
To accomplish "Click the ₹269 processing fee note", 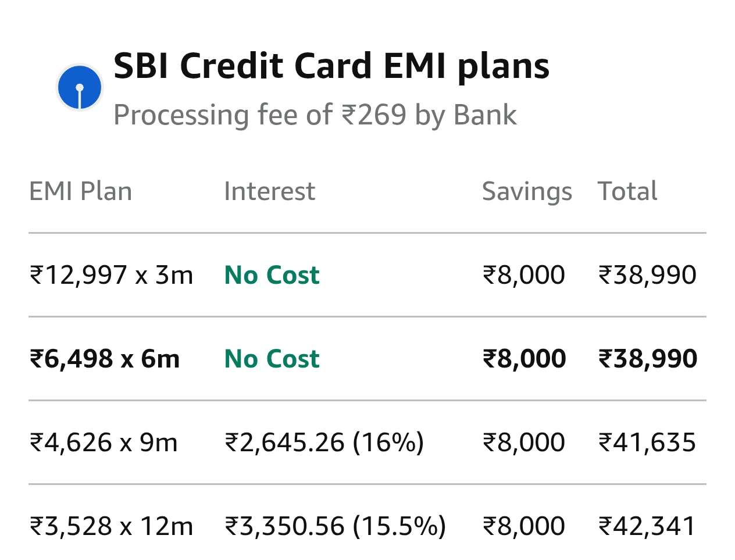I will point(315,115).
